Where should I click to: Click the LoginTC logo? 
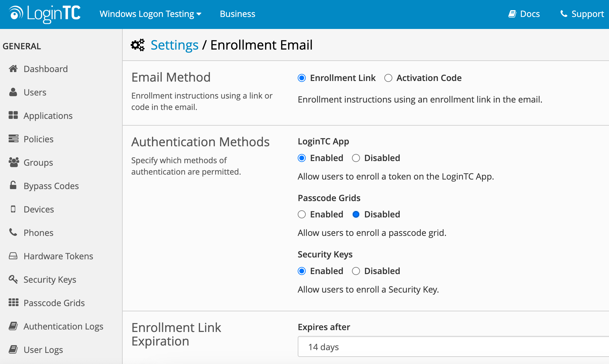(x=45, y=14)
